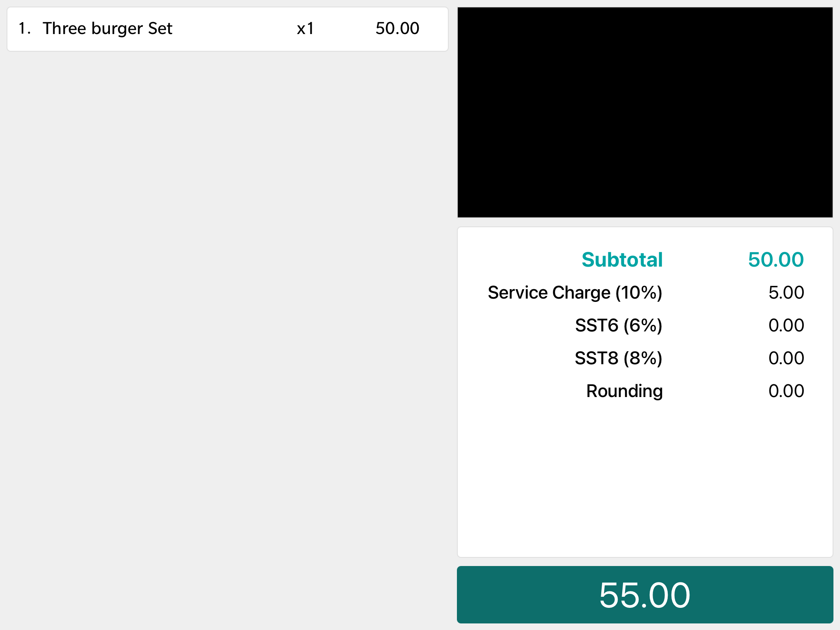Click the item number 1. in the order list
Screen dimensions: 840x630
24,29
